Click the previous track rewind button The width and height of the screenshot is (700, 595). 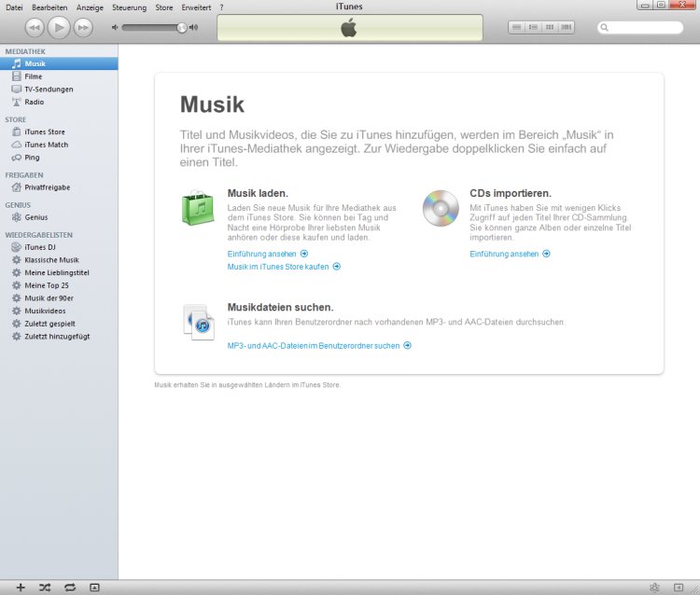coord(35,28)
